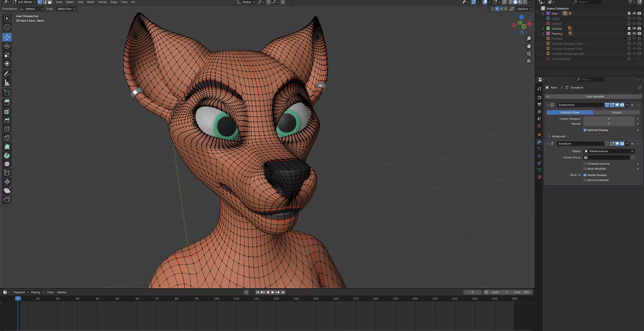The height and width of the screenshot is (331, 644).
Task: Select the Annotate tool
Action: pyautogui.click(x=7, y=74)
